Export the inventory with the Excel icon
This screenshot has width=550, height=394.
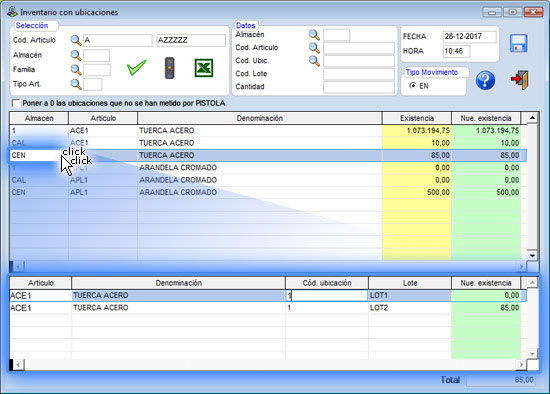click(x=204, y=68)
